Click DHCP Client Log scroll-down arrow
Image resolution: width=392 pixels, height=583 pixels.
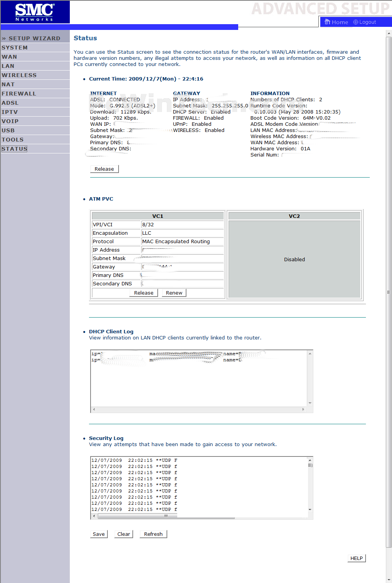click(x=310, y=403)
